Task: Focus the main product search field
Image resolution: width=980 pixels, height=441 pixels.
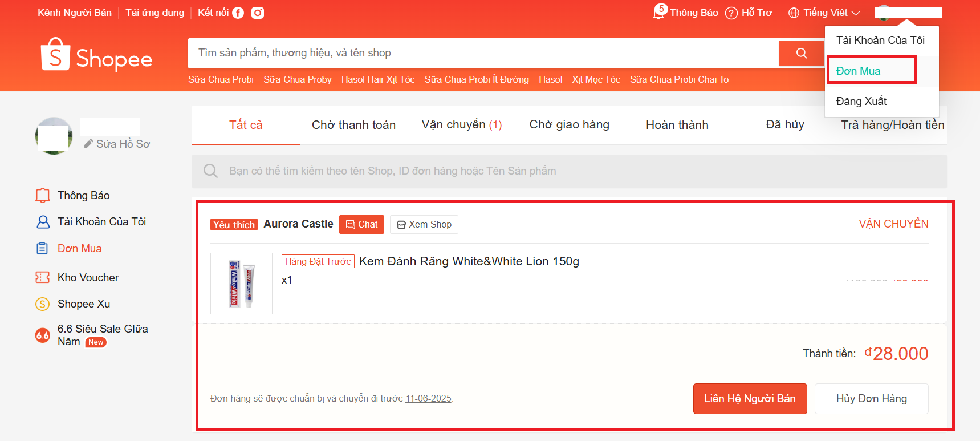Action: pos(483,53)
